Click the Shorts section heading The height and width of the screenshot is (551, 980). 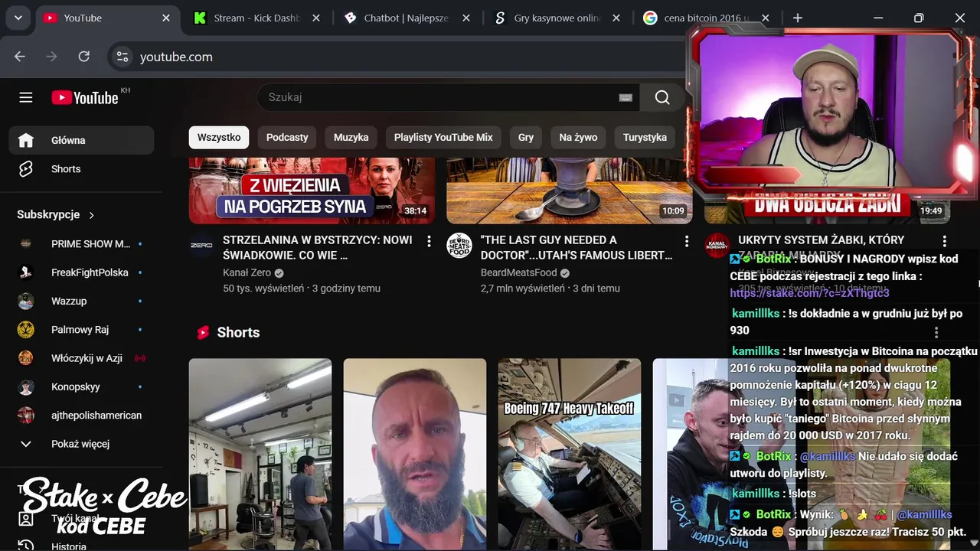[238, 332]
